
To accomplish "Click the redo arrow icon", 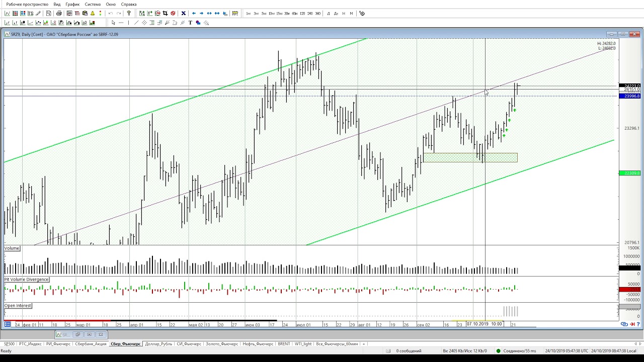I will [x=119, y=13].
